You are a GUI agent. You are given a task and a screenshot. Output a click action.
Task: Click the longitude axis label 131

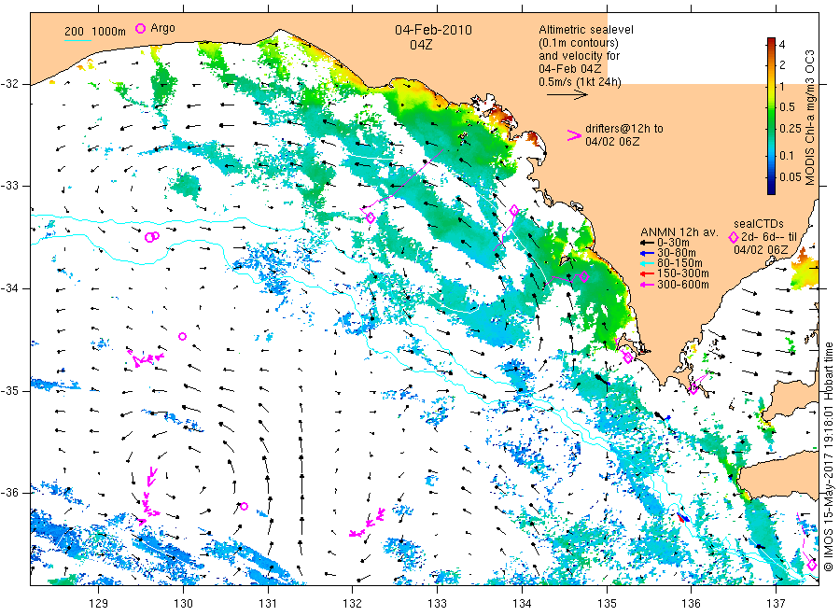click(x=268, y=604)
